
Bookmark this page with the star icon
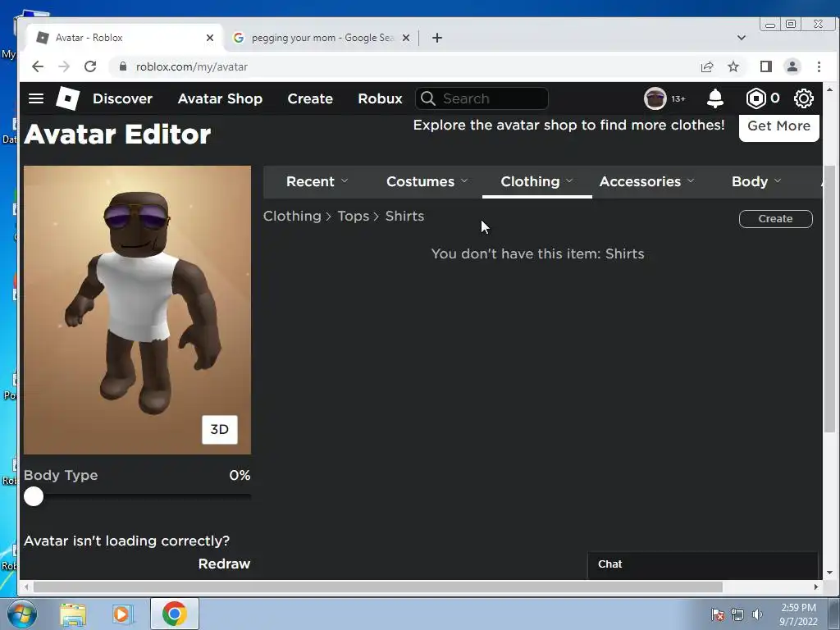coord(733,66)
